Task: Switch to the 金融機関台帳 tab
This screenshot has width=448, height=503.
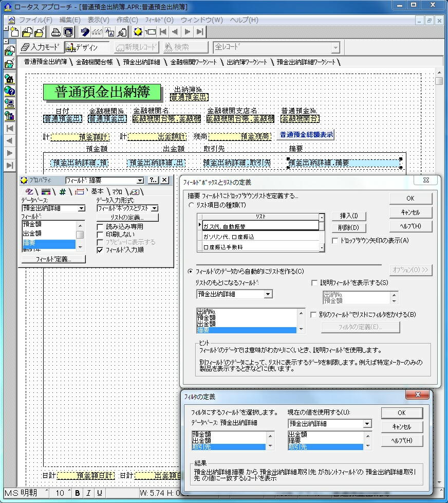Action: (x=94, y=62)
